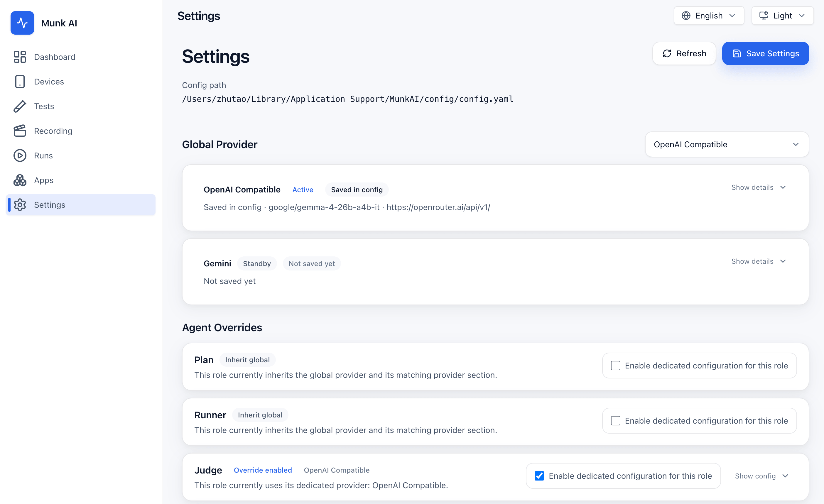Click the config.yaml path text
The height and width of the screenshot is (504, 824).
pyautogui.click(x=347, y=99)
